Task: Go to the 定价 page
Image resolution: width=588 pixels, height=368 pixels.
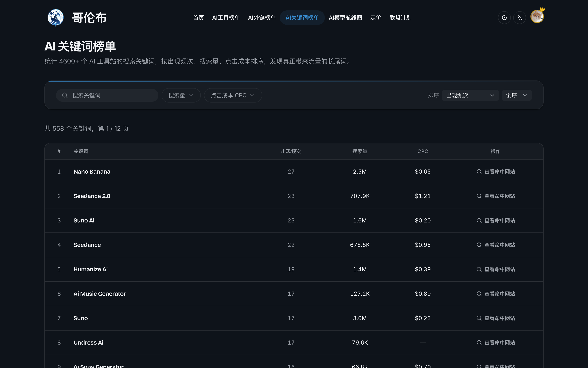Action: [376, 18]
